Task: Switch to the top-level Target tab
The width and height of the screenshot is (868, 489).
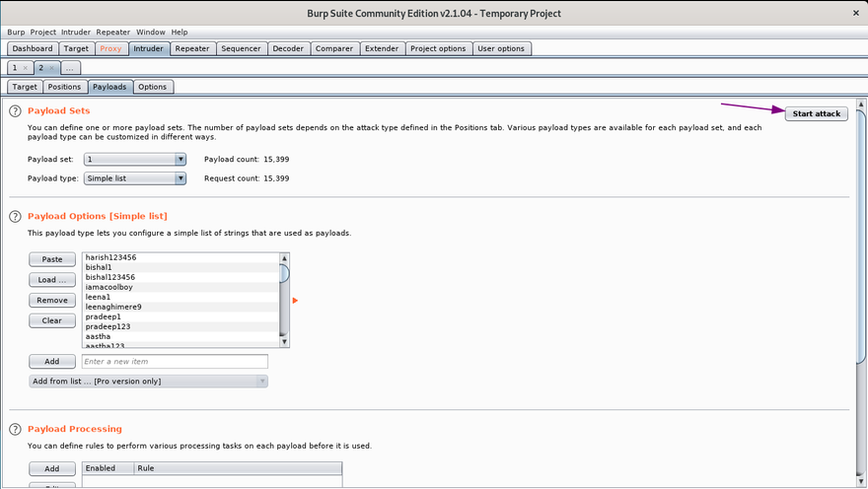Action: coord(76,48)
